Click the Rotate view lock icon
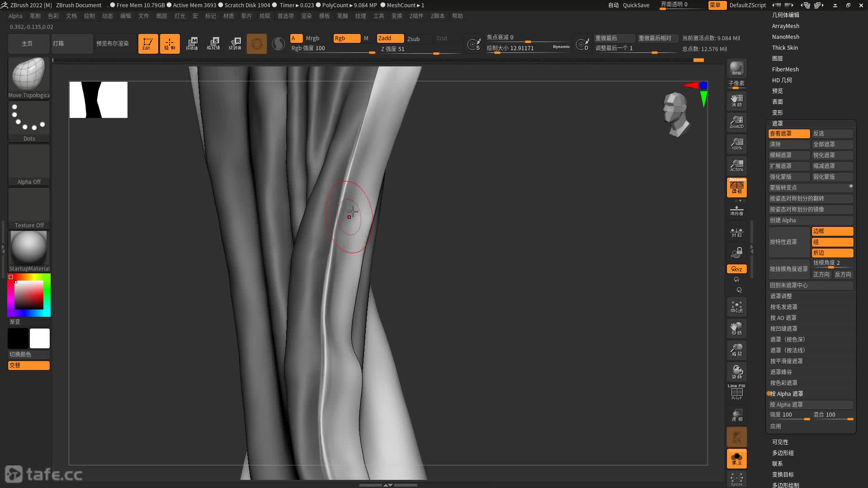Image resolution: width=868 pixels, height=488 pixels. (x=736, y=372)
